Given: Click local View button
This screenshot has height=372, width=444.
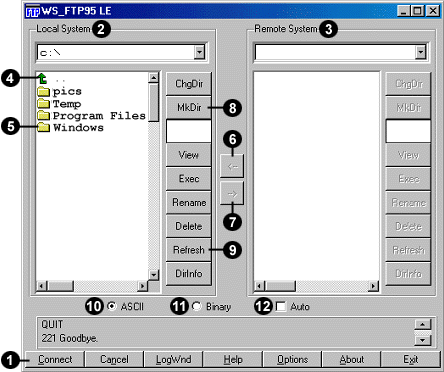Looking at the screenshot, I should click(189, 155).
